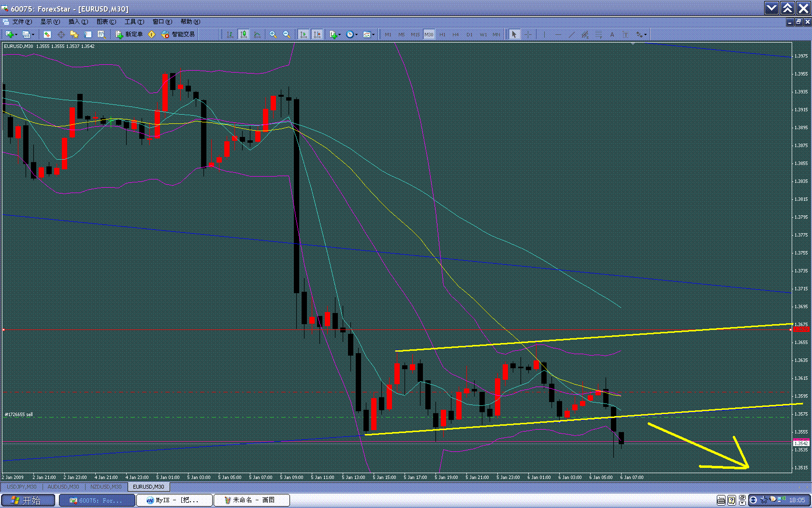
Task: Select the crosshair tool
Action: (x=528, y=34)
